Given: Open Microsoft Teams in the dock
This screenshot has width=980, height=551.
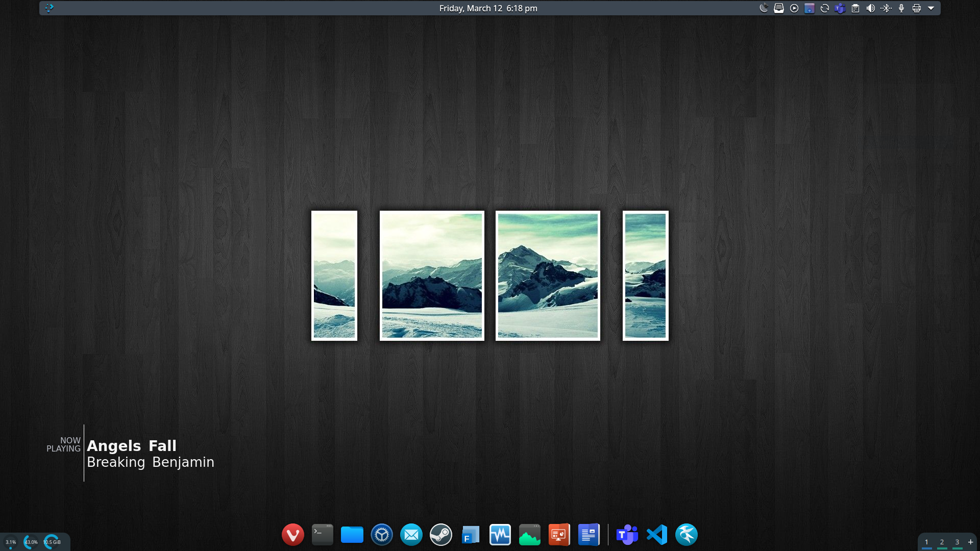Looking at the screenshot, I should pyautogui.click(x=627, y=535).
